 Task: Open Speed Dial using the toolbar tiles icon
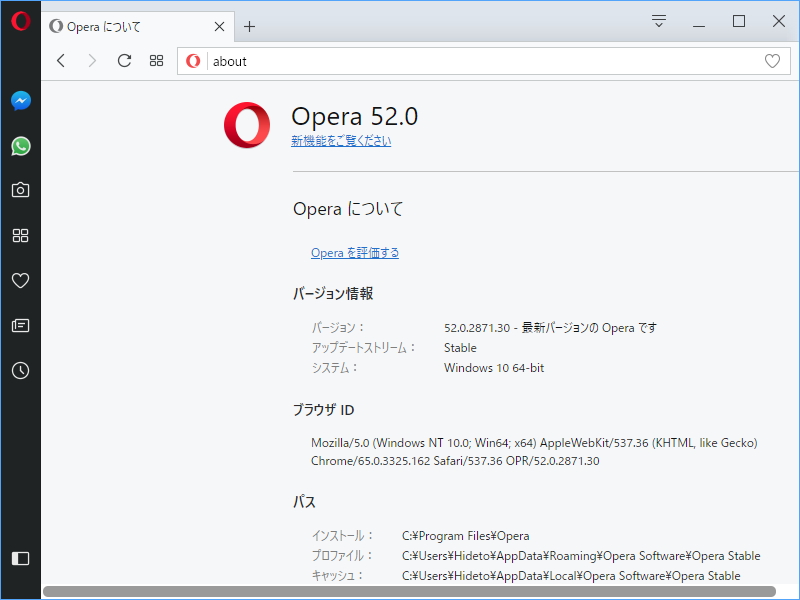pos(156,60)
